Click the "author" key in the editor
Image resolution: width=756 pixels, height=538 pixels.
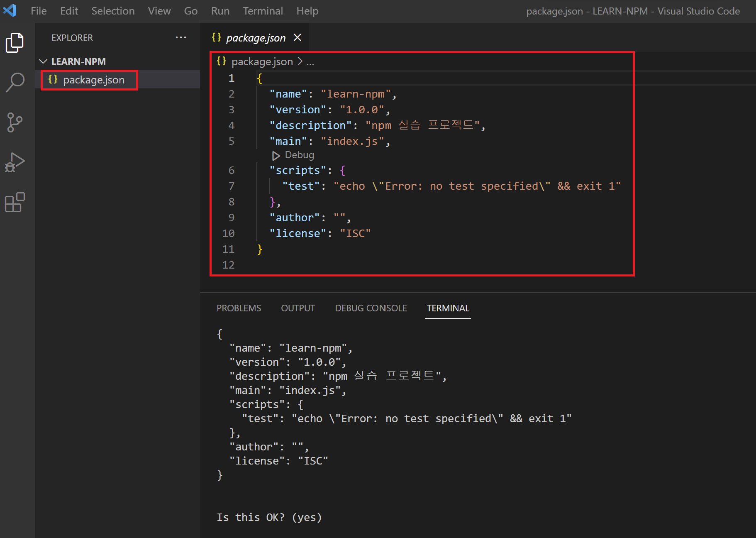click(x=295, y=218)
